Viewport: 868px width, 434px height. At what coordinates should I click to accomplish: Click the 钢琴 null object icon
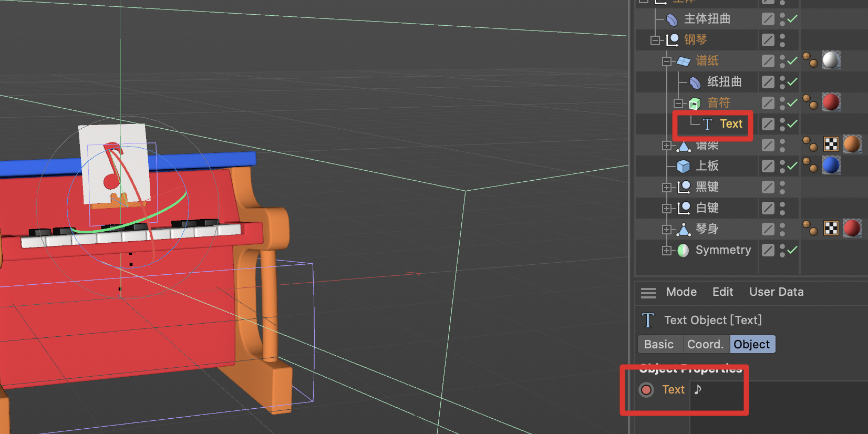(x=673, y=40)
